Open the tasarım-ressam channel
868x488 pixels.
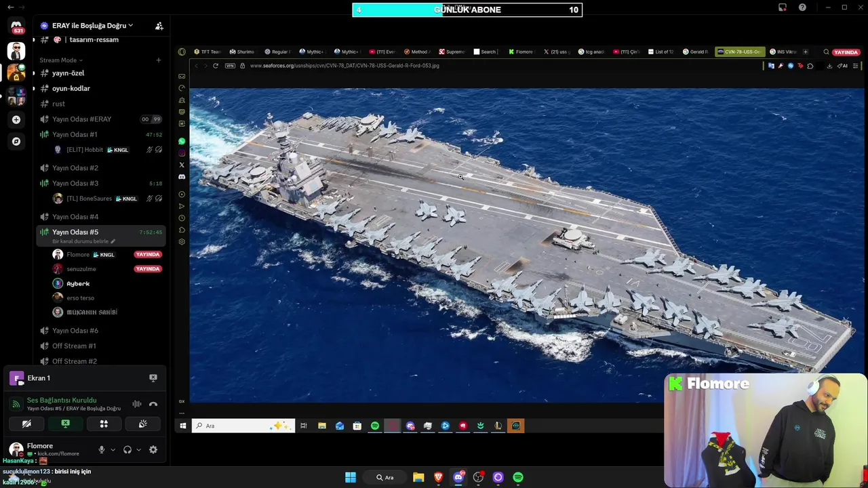pyautogui.click(x=101, y=40)
